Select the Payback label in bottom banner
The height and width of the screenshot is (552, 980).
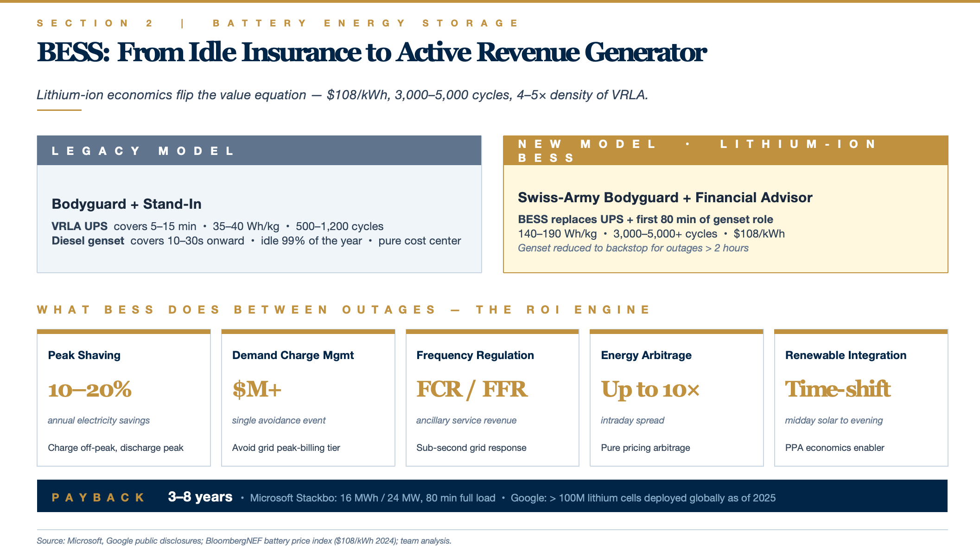coord(98,498)
